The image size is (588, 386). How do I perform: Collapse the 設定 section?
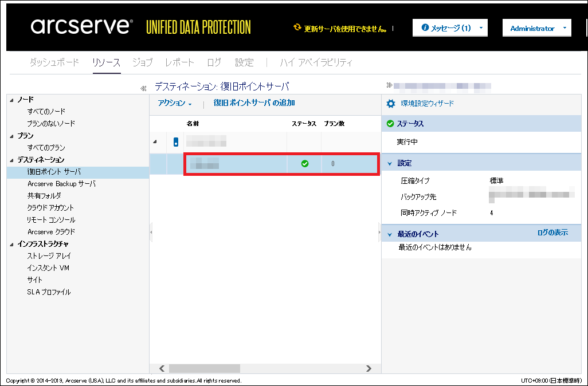click(390, 164)
